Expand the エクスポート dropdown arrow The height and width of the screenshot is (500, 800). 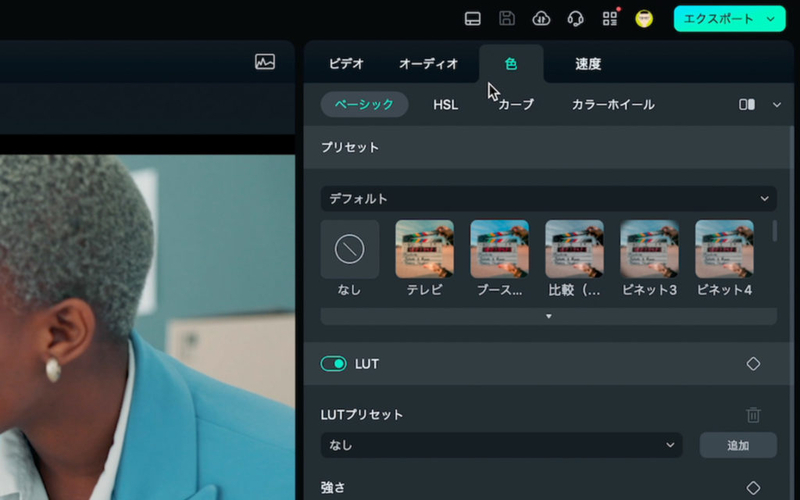pos(771,19)
